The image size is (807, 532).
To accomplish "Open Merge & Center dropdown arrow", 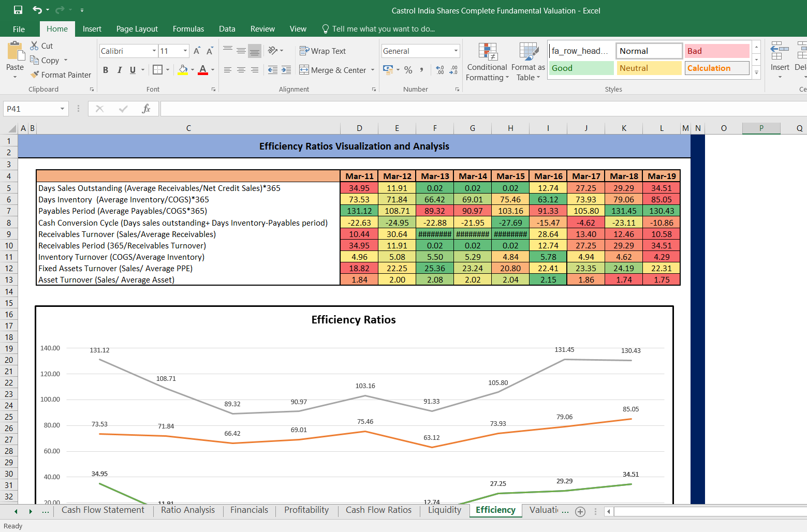I will click(x=373, y=70).
